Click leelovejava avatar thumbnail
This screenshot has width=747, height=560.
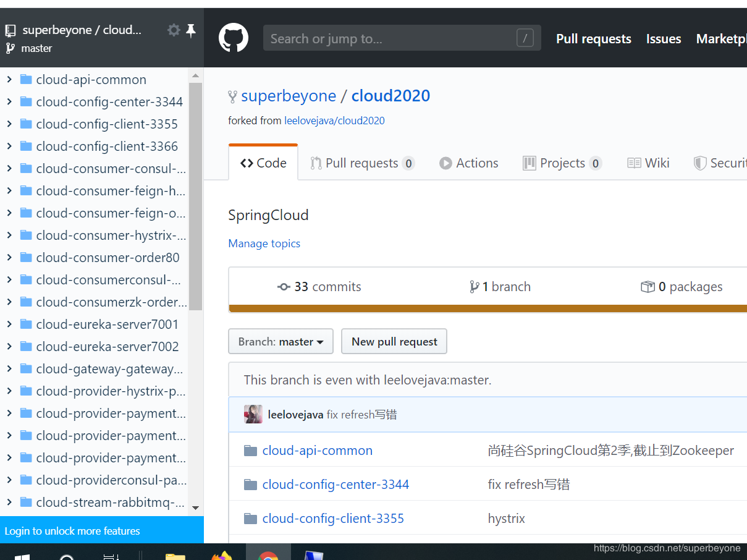253,414
